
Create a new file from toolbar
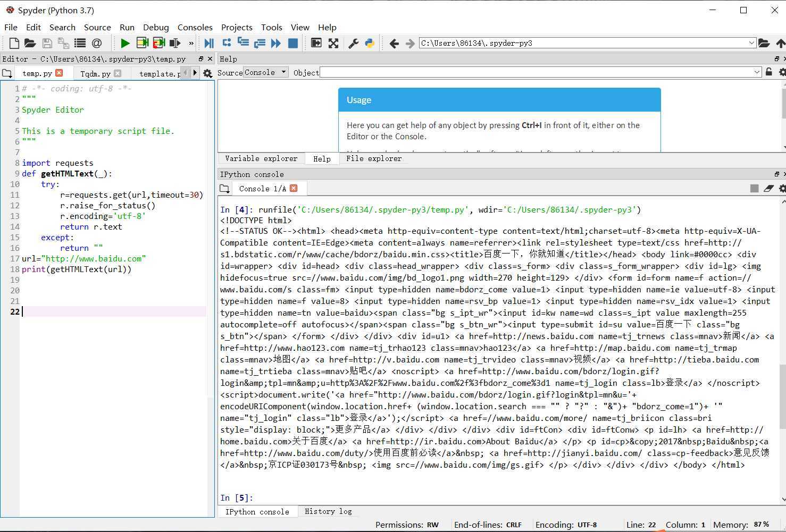[x=14, y=43]
